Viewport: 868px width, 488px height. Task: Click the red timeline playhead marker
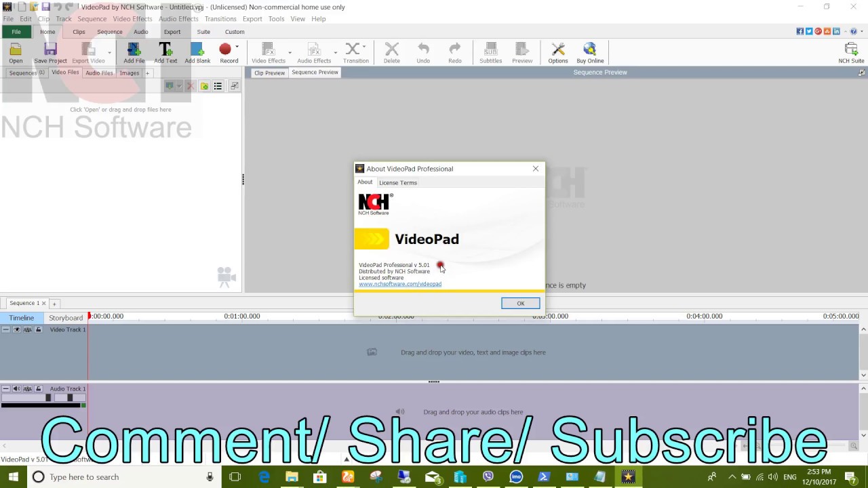89,317
